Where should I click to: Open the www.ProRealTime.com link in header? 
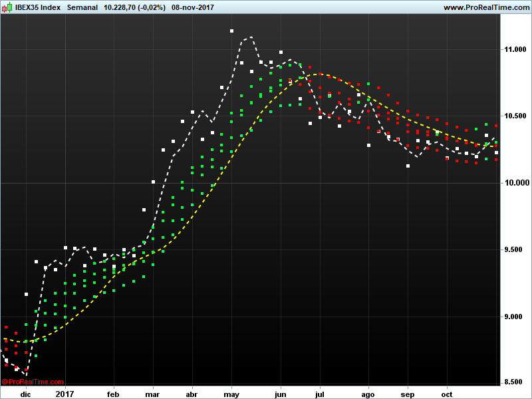tap(485, 7)
